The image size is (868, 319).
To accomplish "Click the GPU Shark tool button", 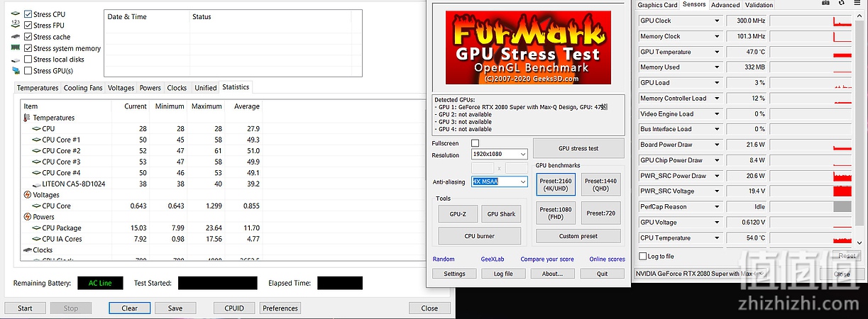I will [501, 214].
